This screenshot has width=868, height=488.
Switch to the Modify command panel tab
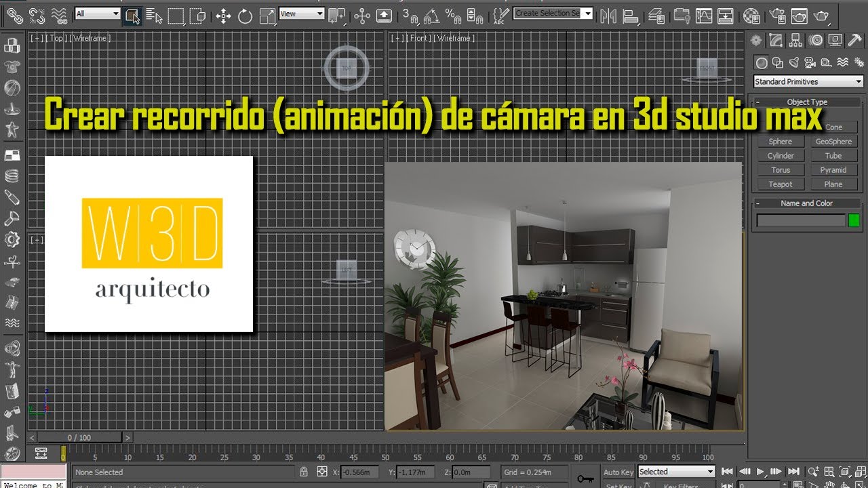[776, 40]
